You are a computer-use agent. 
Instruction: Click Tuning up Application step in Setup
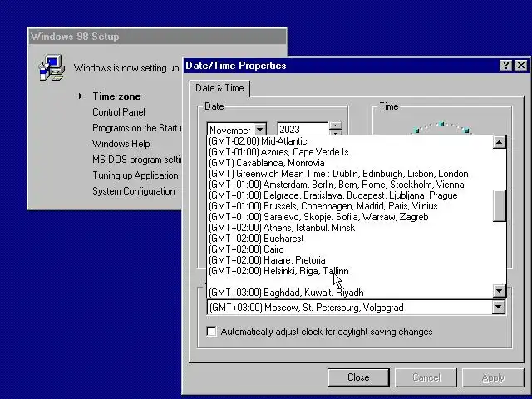point(135,175)
